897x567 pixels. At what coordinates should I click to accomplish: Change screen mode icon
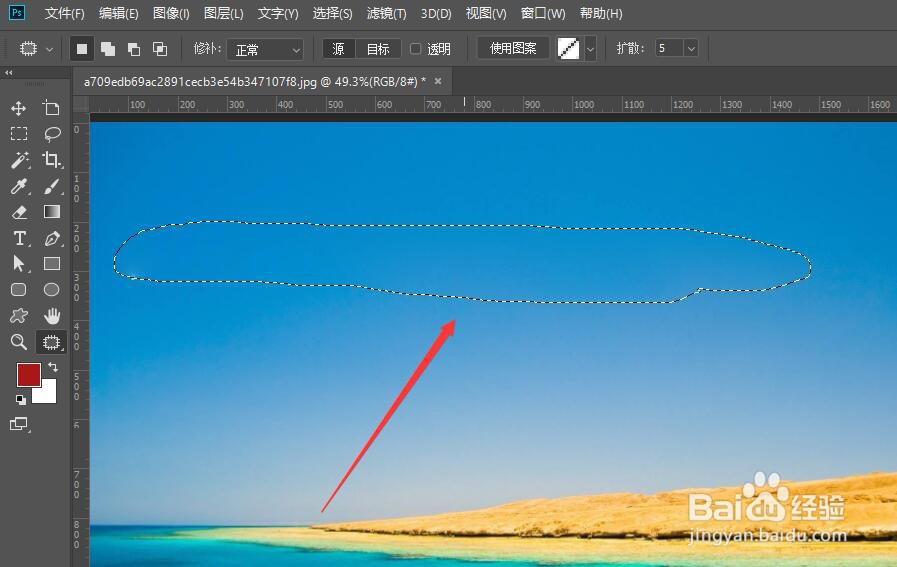[19, 424]
